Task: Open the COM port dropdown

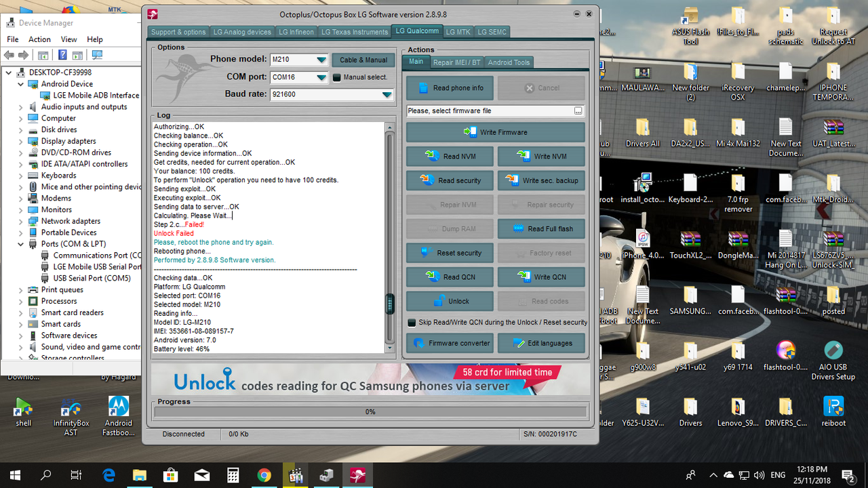Action: click(x=321, y=77)
